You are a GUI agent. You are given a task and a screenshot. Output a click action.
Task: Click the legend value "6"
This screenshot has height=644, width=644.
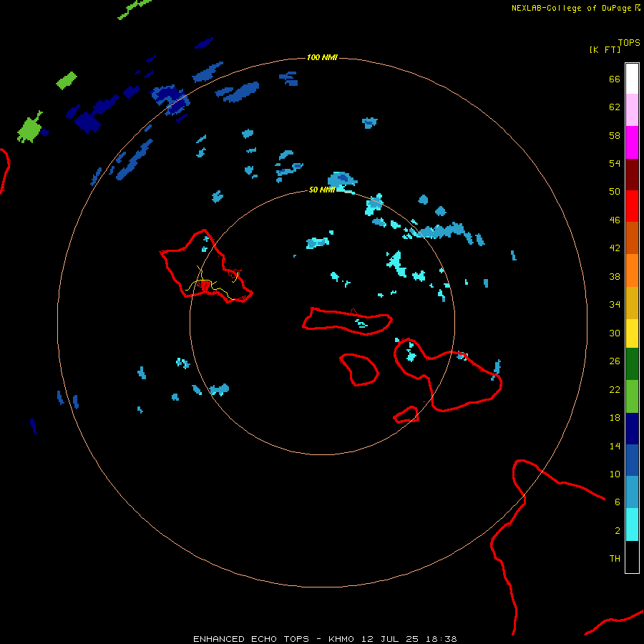click(617, 502)
